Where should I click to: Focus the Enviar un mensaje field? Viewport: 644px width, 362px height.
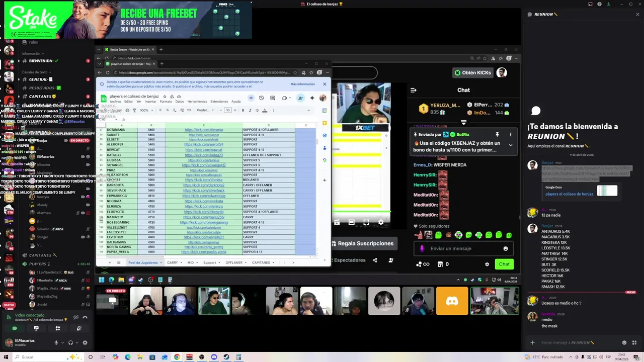click(x=463, y=248)
